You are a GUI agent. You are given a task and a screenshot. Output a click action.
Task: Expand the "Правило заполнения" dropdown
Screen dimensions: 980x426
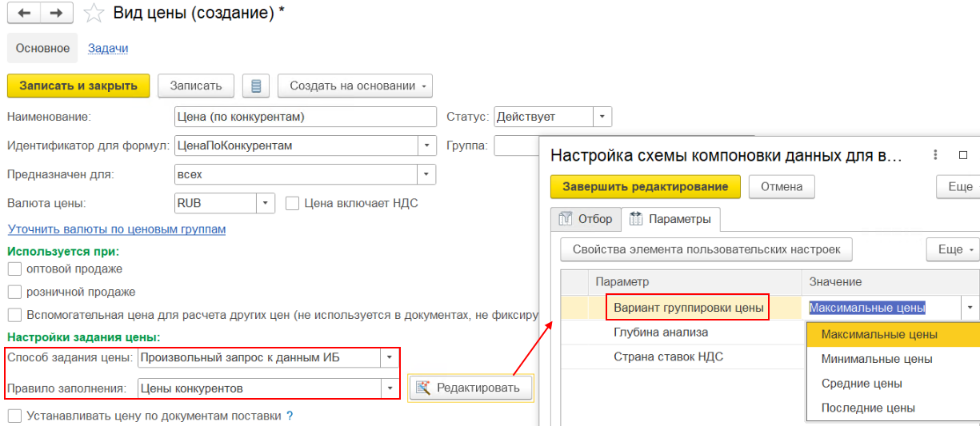tap(390, 388)
